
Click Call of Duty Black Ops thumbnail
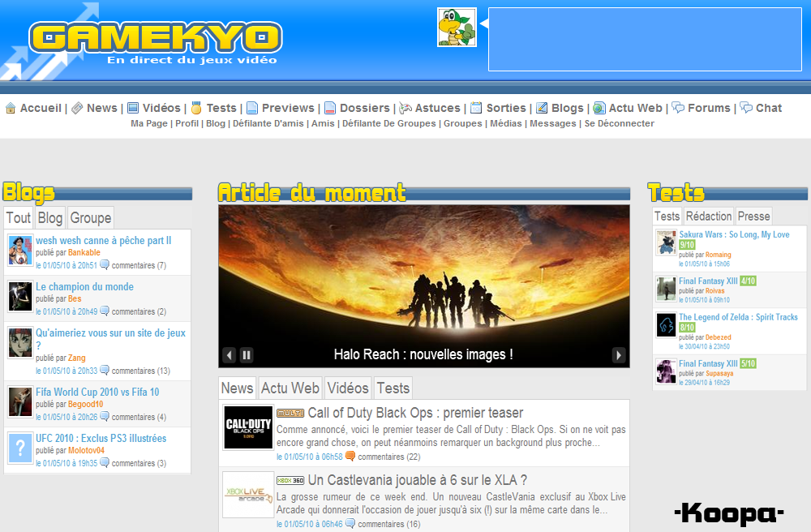coord(248,427)
